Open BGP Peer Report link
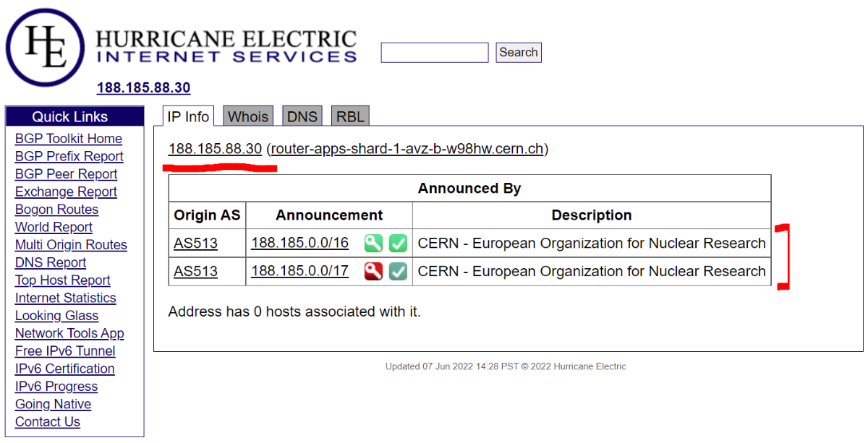The height and width of the screenshot is (443, 868). tap(66, 174)
